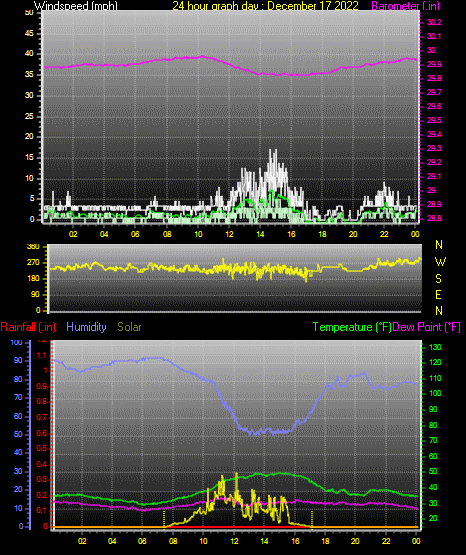Image resolution: width=466 pixels, height=555 pixels.
Task: Click the E compass direction label
Action: click(438, 294)
